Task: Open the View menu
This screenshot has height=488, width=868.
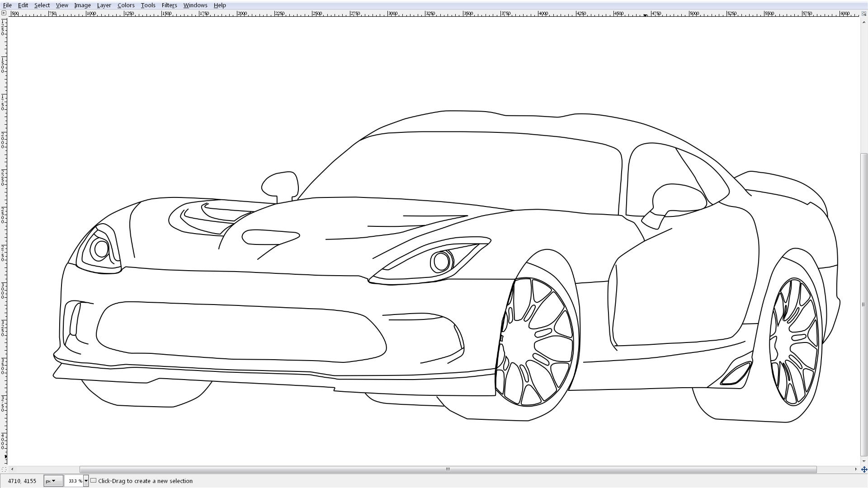Action: tap(62, 5)
